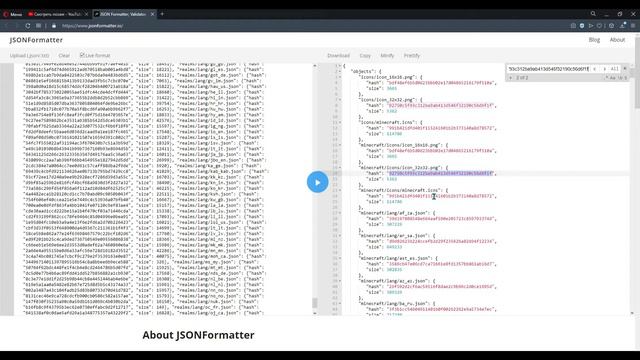This screenshot has height=360, width=640.
Task: Click the input editor scroll down arrow
Action: pyautogui.click(x=314, y=313)
